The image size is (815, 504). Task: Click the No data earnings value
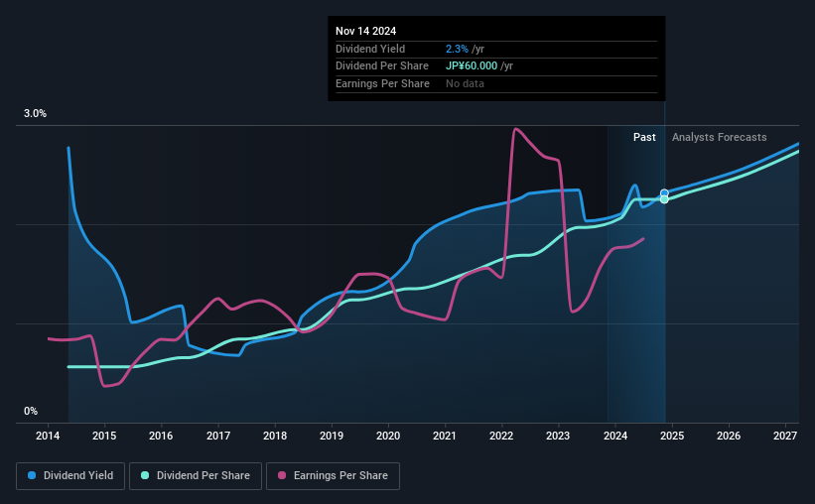pyautogui.click(x=465, y=83)
